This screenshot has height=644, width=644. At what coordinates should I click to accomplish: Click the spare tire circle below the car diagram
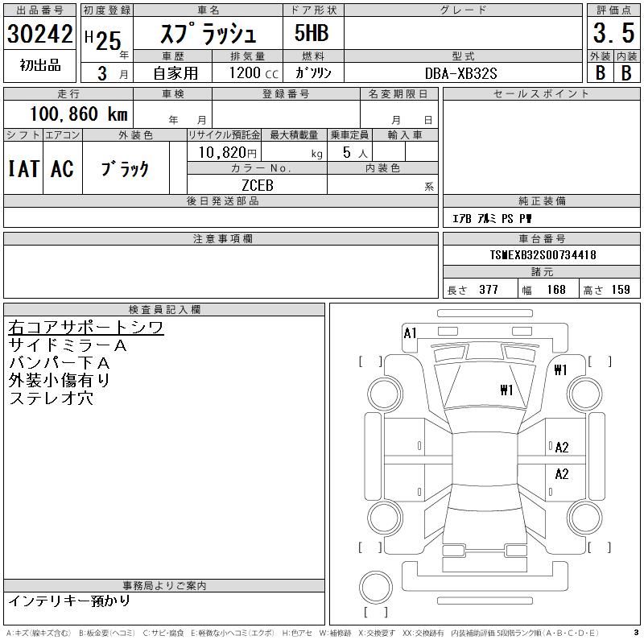click(374, 587)
